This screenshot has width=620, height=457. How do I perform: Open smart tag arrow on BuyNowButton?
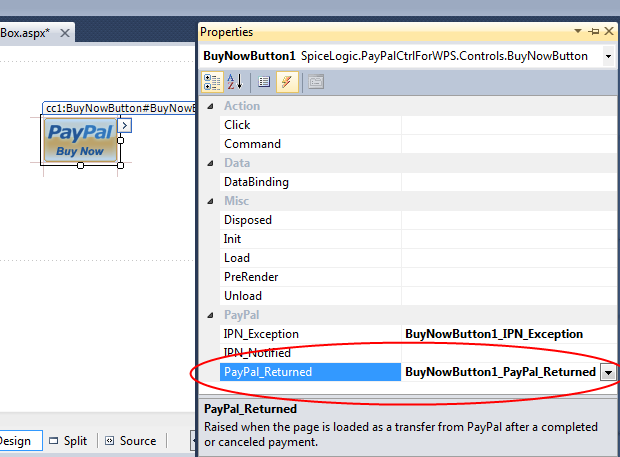(x=126, y=125)
